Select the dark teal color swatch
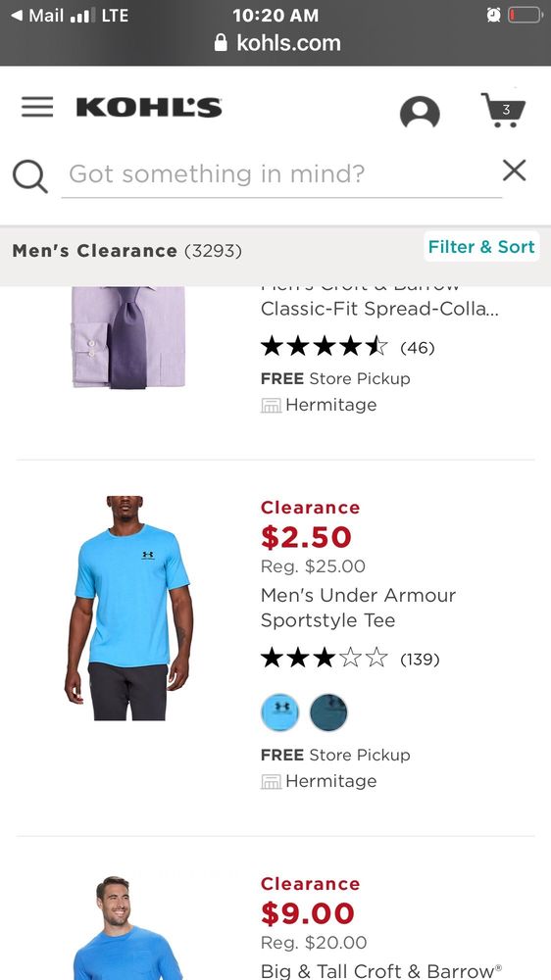The width and height of the screenshot is (551, 980). point(328,711)
